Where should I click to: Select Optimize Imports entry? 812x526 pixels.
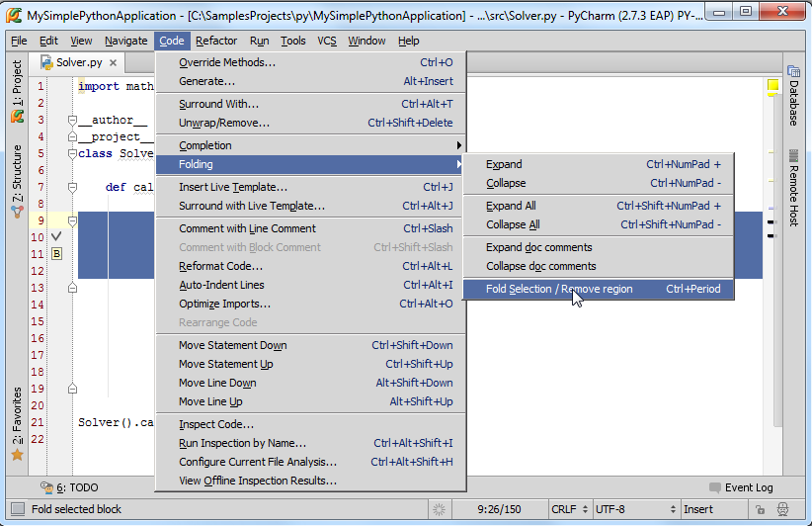(311, 304)
